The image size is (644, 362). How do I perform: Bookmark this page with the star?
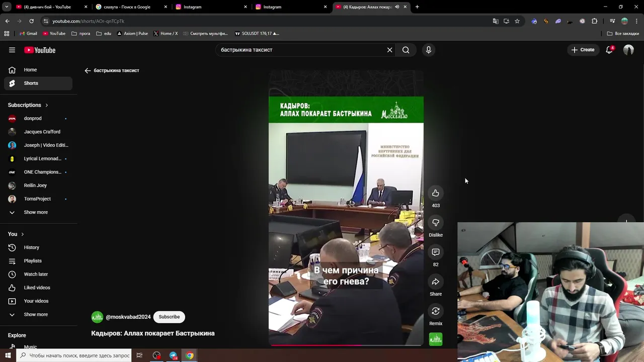517,21
